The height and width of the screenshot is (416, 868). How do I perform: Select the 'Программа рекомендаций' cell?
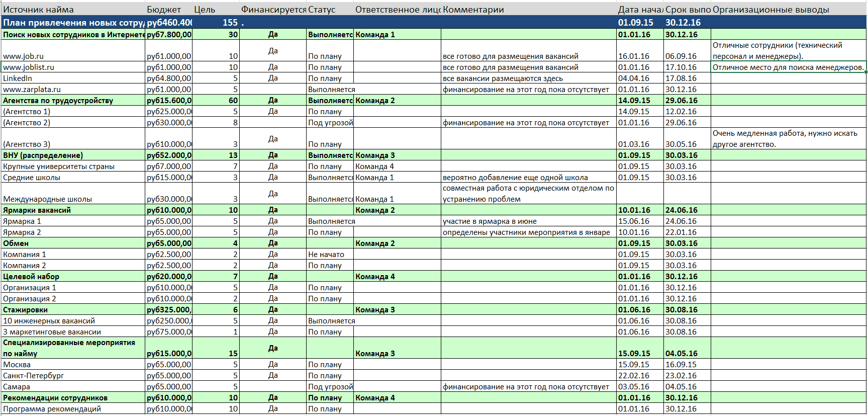point(73,408)
